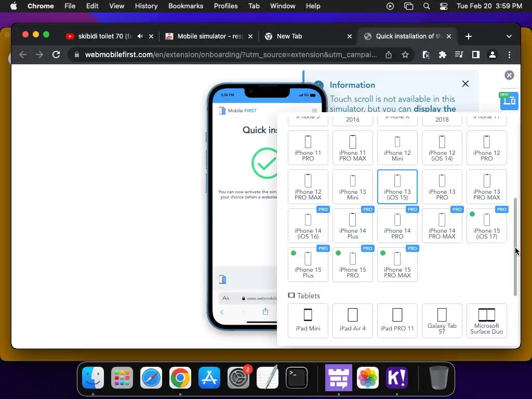Toggle the Chrome side panel
The height and width of the screenshot is (399, 532).
tap(476, 55)
